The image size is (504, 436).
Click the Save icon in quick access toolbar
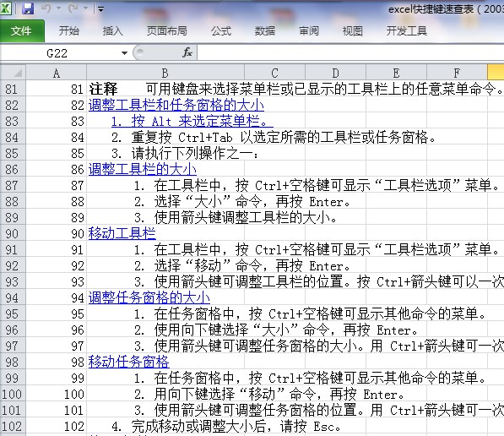28,8
